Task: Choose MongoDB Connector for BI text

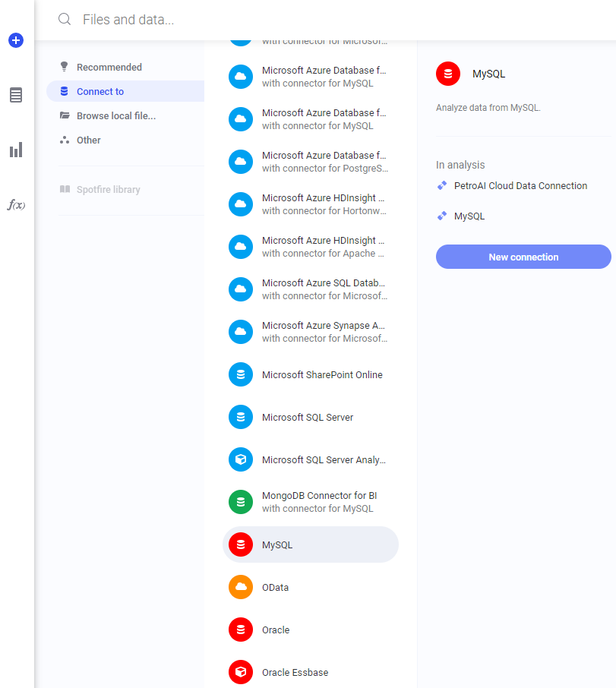Action: 320,495
